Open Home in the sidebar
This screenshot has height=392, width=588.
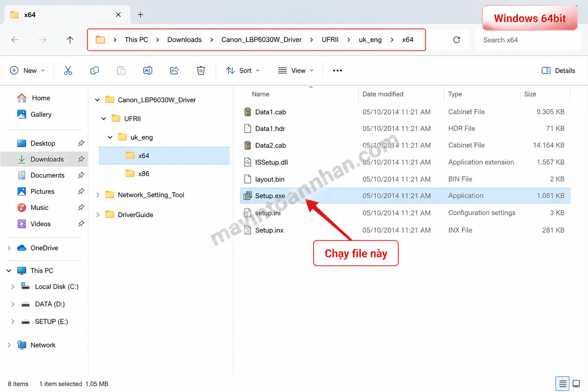34,98
